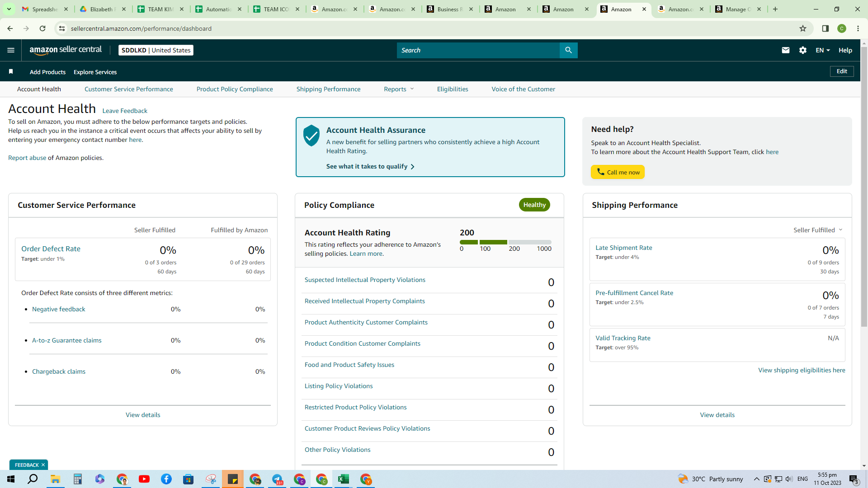Open the EN language dropdown
This screenshot has width=868, height=488.
point(823,50)
